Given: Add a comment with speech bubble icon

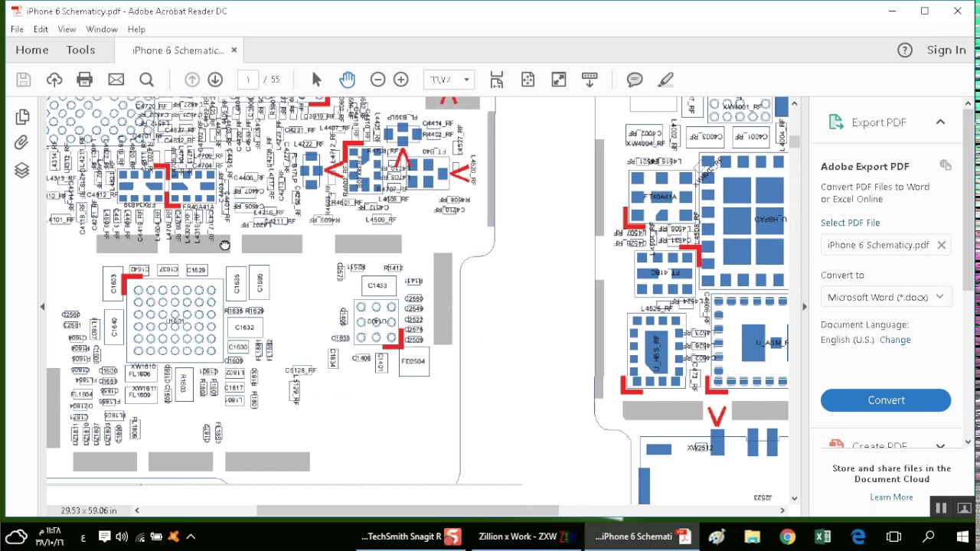Looking at the screenshot, I should (x=635, y=80).
